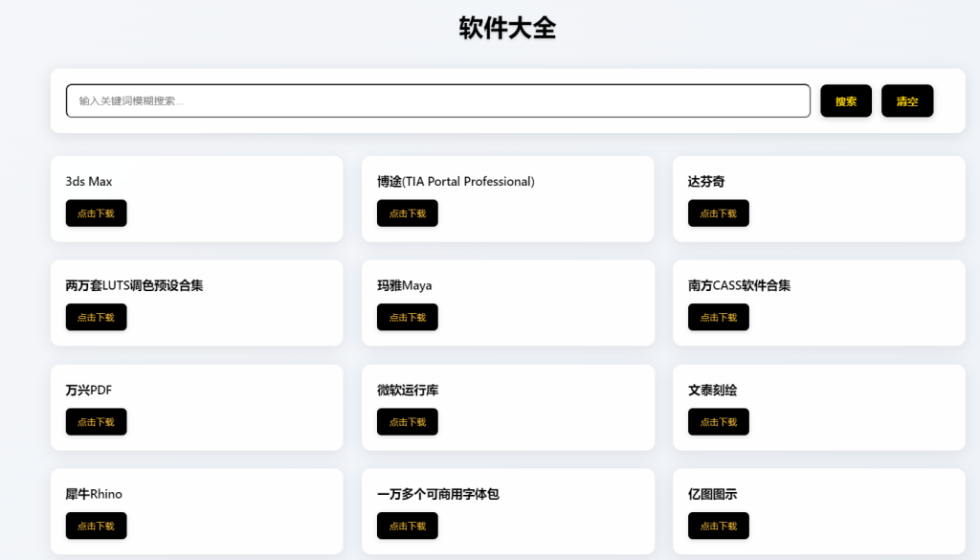The width and height of the screenshot is (980, 560).
Task: Click the 南方CASS软件合集 title
Action: pos(740,285)
